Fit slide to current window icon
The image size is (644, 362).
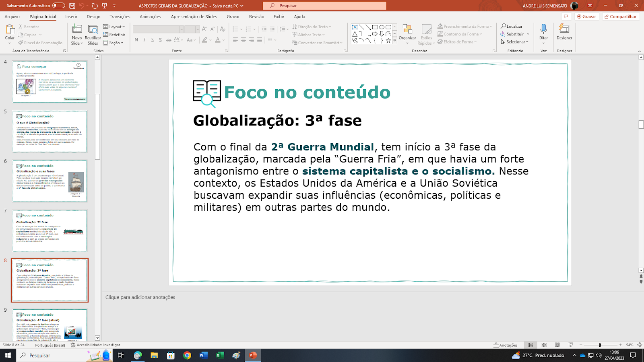click(640, 345)
